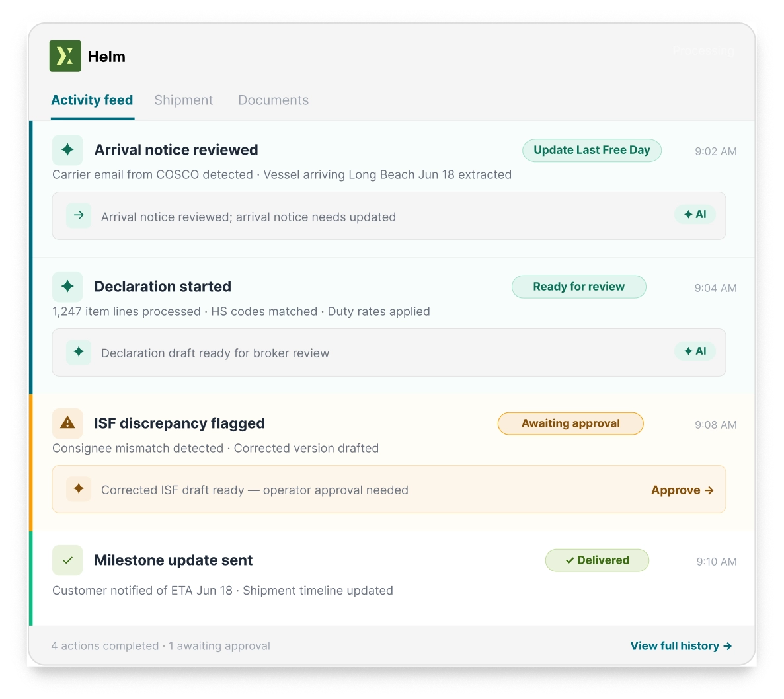The image size is (784, 699).
Task: Click 'Arrival notice reviewed; arrival notice needs updated' row
Action: click(389, 216)
